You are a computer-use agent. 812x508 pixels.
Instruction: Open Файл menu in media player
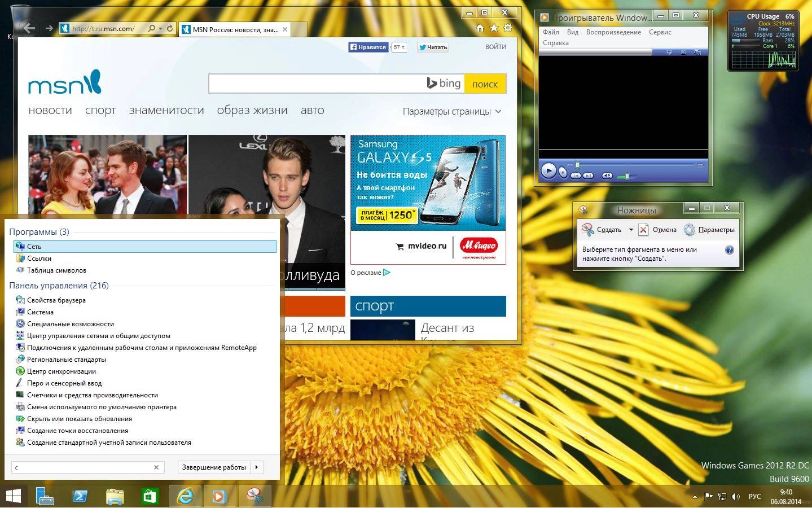tap(551, 32)
